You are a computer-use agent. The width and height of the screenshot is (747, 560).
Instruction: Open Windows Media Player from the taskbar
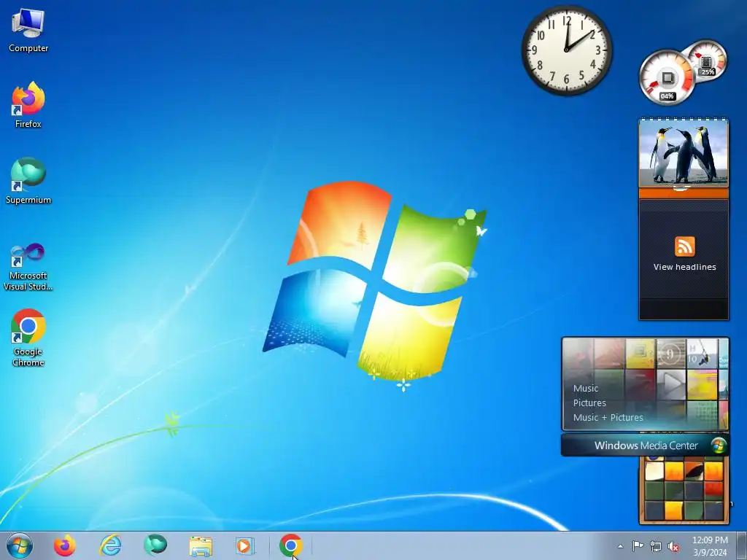(x=245, y=545)
